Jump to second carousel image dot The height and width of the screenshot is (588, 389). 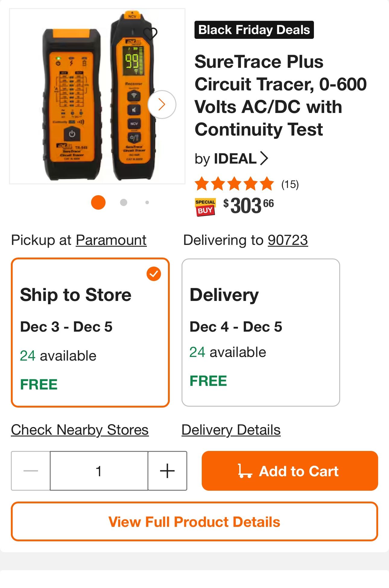pyautogui.click(x=123, y=202)
